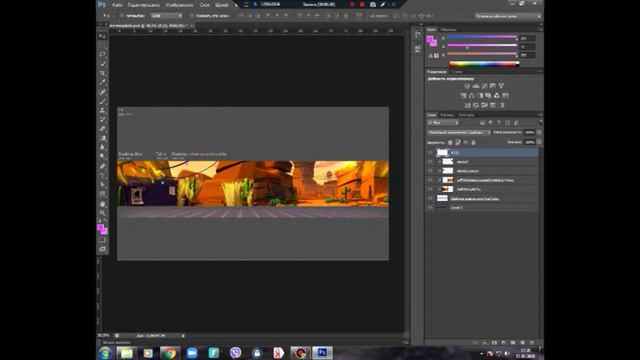Click the red stop recording button
Image resolution: width=640 pixels, height=360 pixels.
click(362, 4)
